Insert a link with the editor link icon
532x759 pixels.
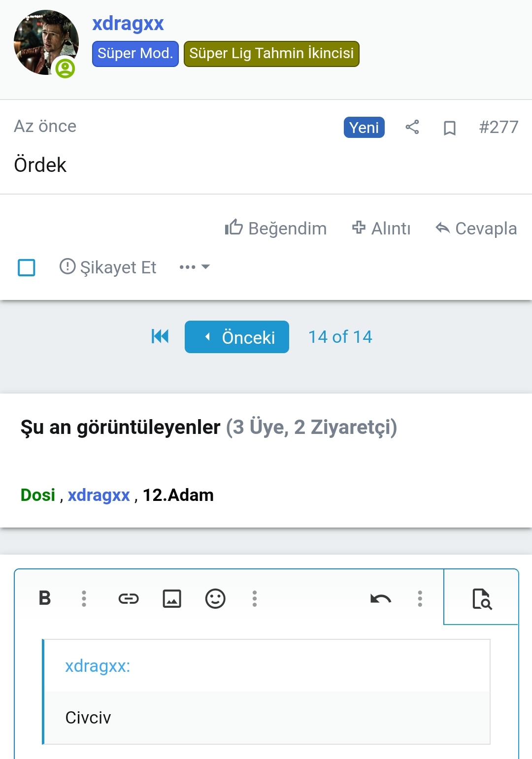[129, 598]
